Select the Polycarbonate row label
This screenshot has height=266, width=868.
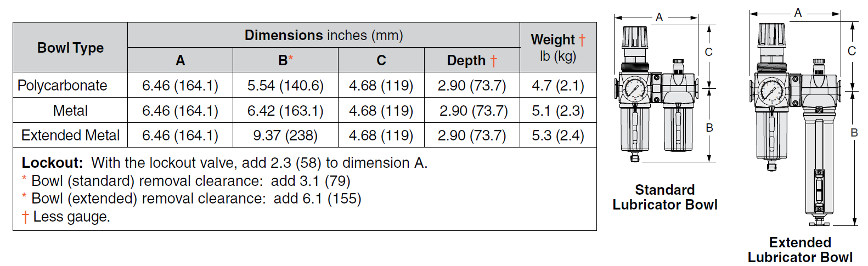(x=63, y=86)
